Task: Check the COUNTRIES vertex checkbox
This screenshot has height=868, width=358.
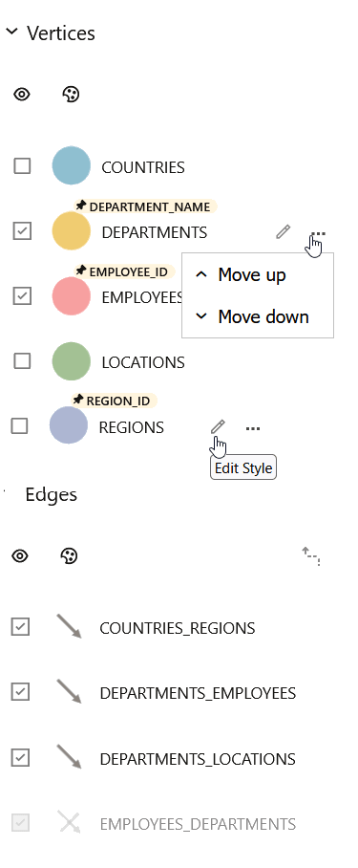Action: coord(22,166)
